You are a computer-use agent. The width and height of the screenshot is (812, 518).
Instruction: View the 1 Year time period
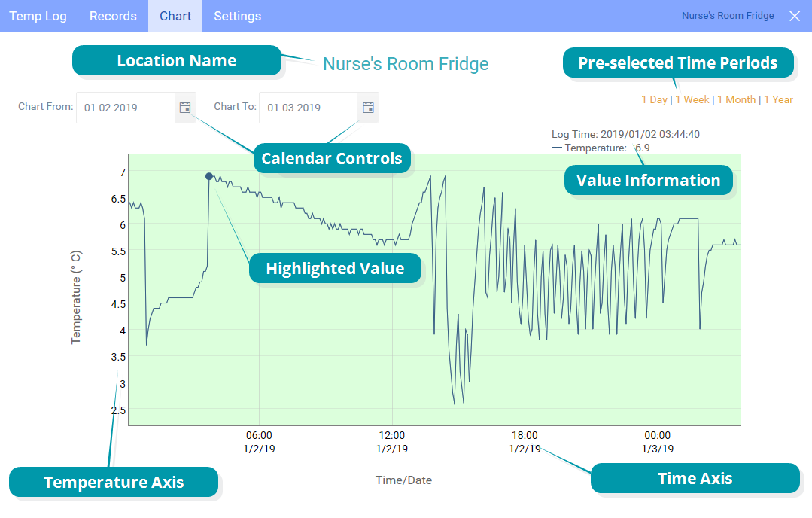tap(778, 99)
